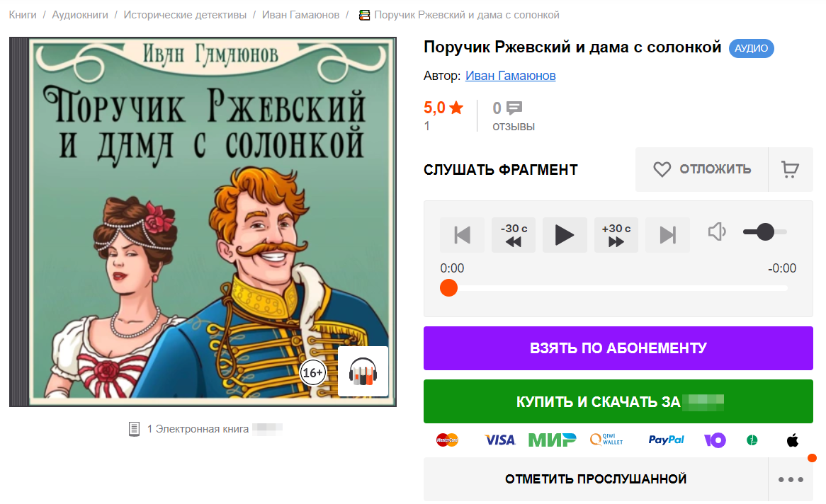Image resolution: width=826 pixels, height=504 pixels.
Task: Jump to the previous track
Action: (x=462, y=235)
